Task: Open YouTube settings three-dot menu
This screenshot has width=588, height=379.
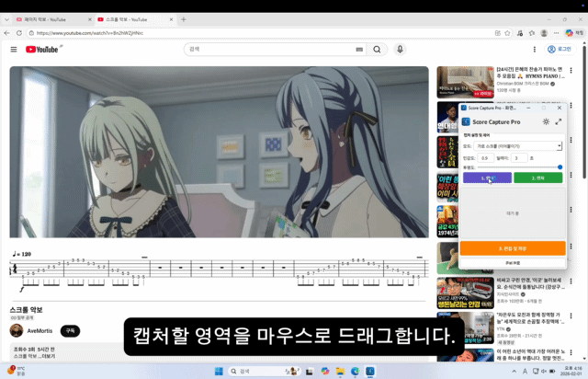Action: click(x=536, y=50)
